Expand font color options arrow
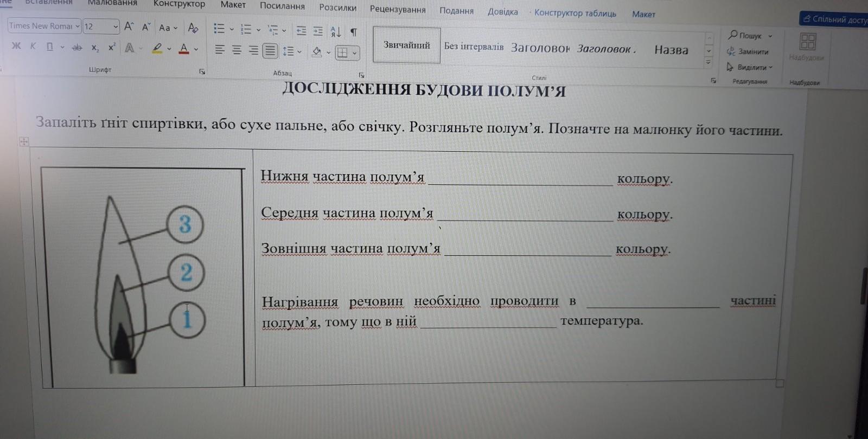 (196, 49)
